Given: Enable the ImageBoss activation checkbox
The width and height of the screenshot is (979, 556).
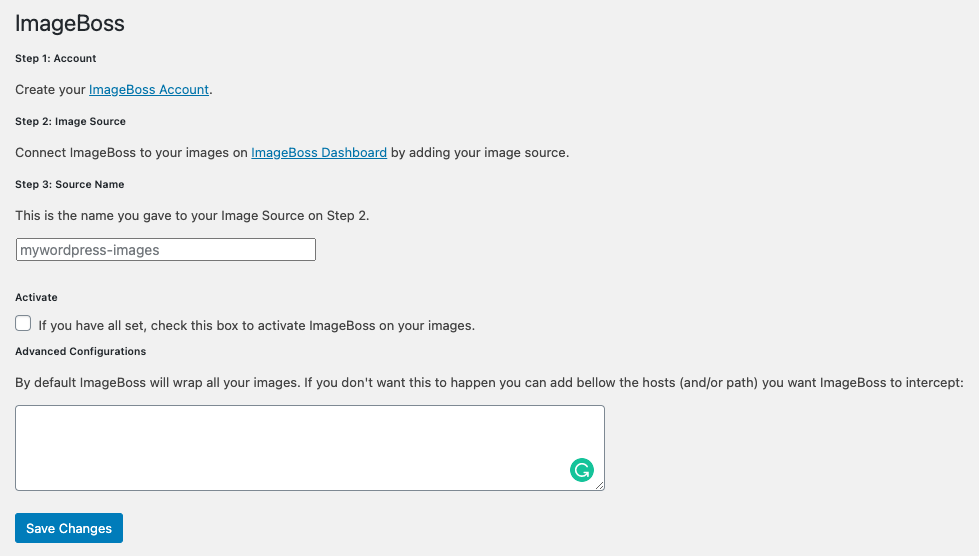Looking at the screenshot, I should point(24,324).
